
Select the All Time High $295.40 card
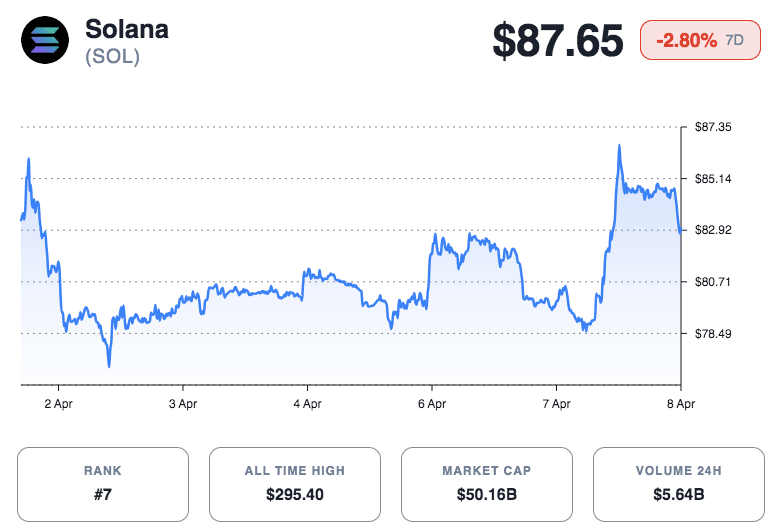pos(295,484)
